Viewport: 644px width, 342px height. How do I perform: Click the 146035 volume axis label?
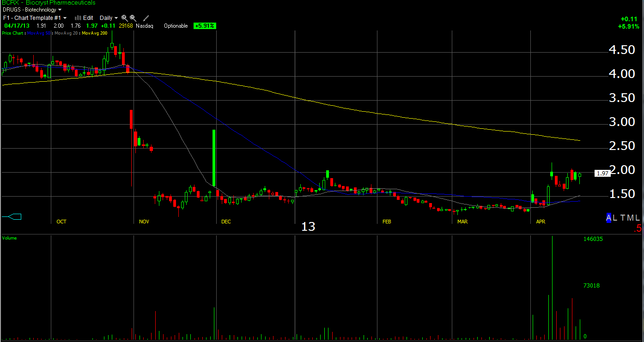pos(593,239)
